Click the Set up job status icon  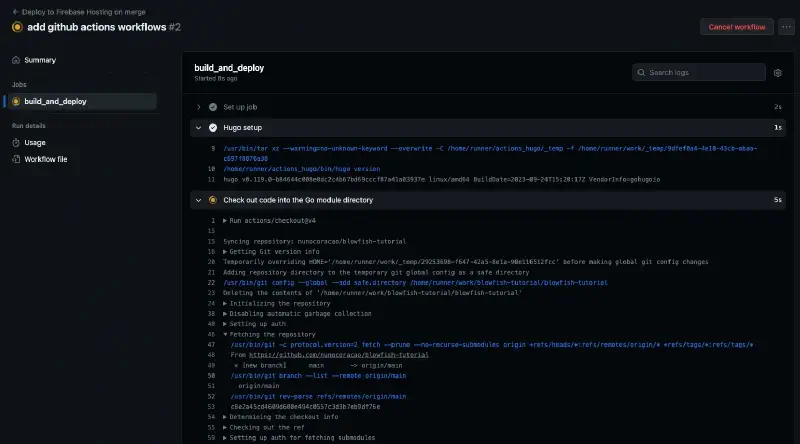pos(212,107)
